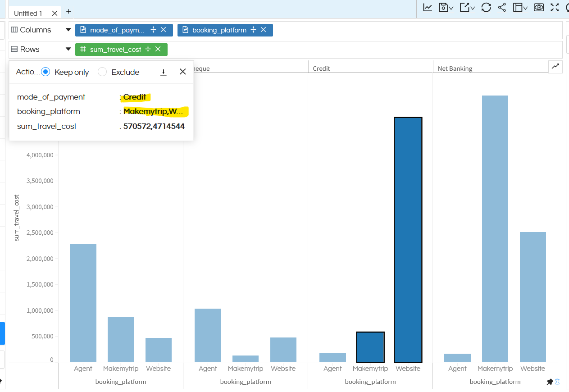
Task: Open the save options dropdown
Action: click(x=446, y=7)
